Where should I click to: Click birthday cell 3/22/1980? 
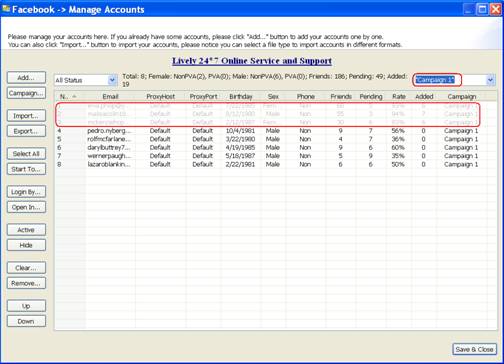tap(240, 139)
